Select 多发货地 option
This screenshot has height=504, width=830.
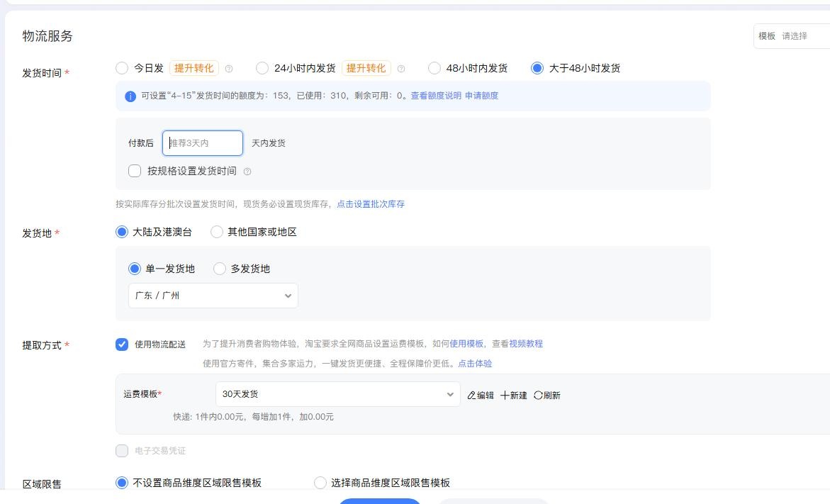tap(220, 269)
